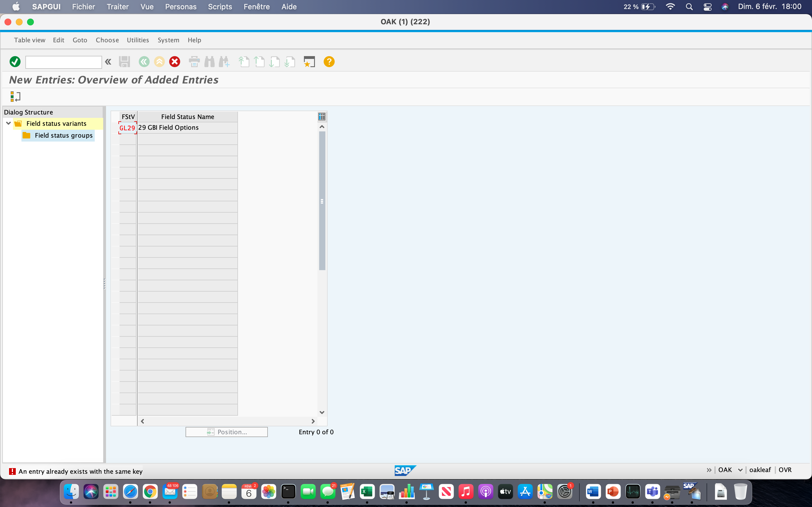812x507 pixels.
Task: Collapse the Field status variants node
Action: (x=8, y=124)
